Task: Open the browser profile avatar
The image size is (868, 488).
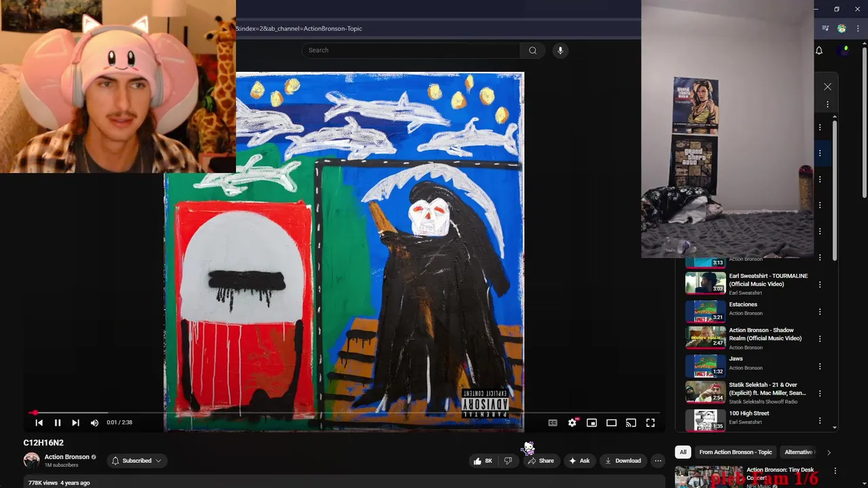Action: (x=842, y=28)
